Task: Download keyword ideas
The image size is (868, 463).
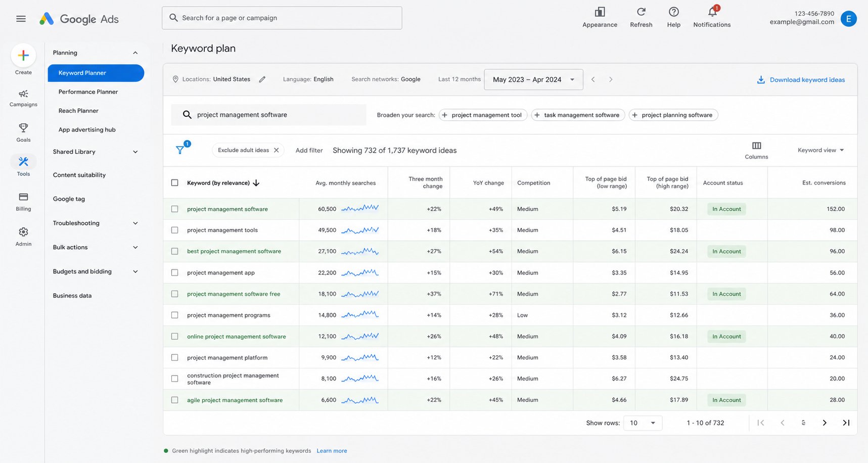Action: [x=801, y=80]
